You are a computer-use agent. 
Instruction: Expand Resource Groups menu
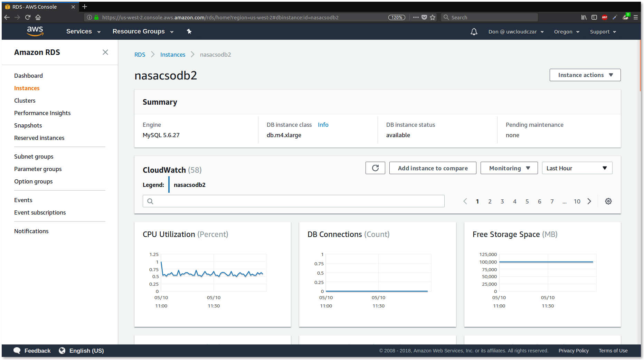coord(143,31)
